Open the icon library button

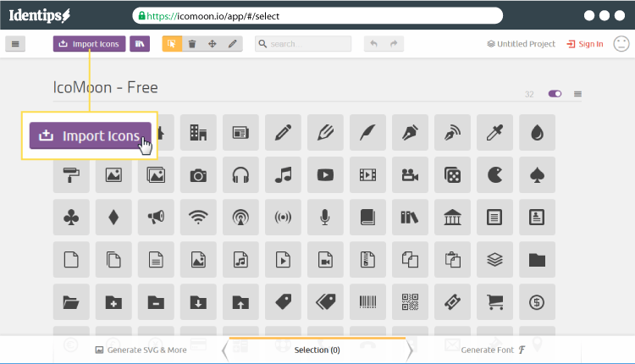pyautogui.click(x=140, y=44)
